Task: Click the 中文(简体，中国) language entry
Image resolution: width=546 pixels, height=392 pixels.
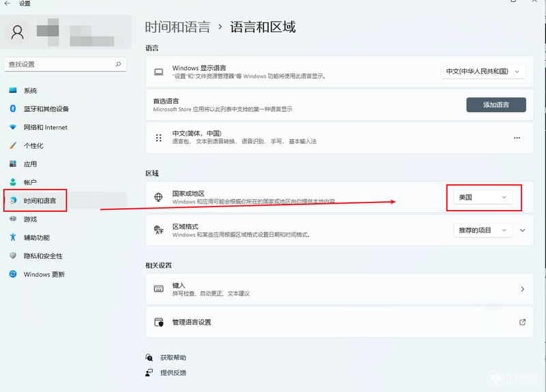Action: tap(339, 138)
